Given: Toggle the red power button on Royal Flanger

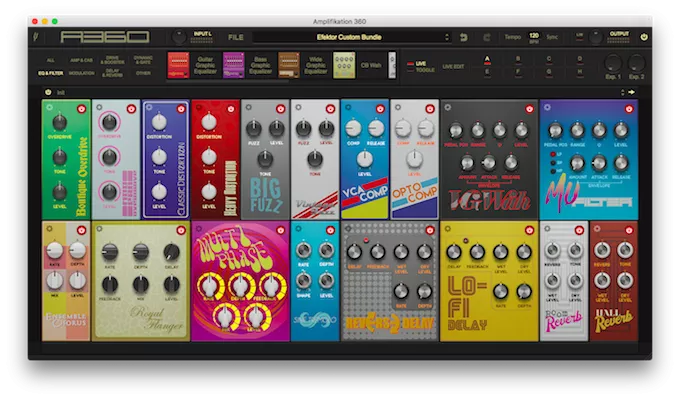Looking at the screenshot, I should pyautogui.click(x=181, y=230).
